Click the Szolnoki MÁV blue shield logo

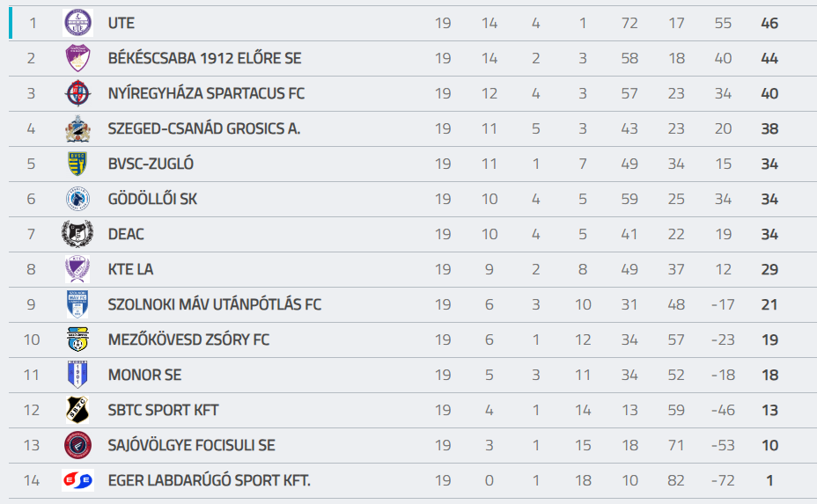77,304
